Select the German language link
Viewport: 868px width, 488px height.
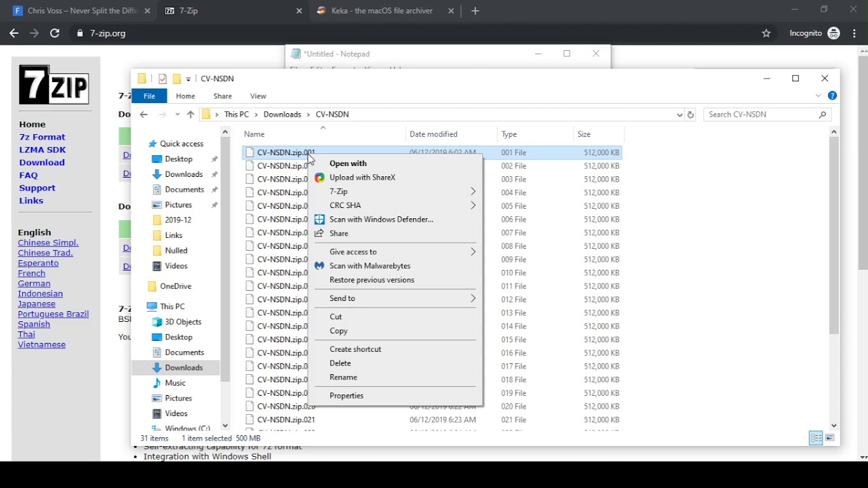point(34,283)
